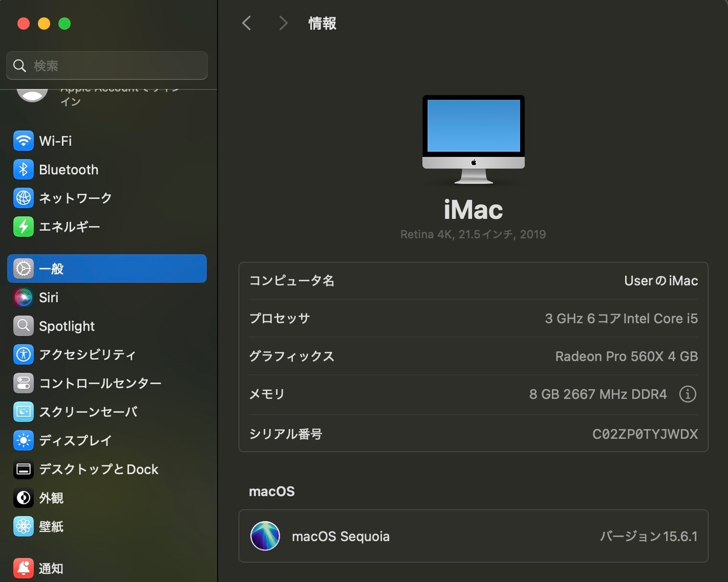Click 'Radeon Pro 560X 4 GB' value
Screen dimensions: 728x582
point(626,356)
